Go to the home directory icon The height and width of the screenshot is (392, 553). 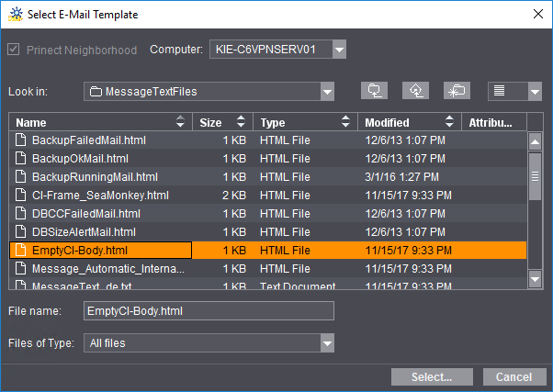point(416,90)
